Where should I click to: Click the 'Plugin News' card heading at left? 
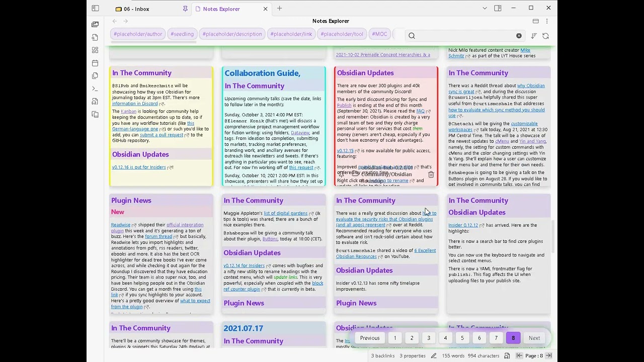(131, 201)
